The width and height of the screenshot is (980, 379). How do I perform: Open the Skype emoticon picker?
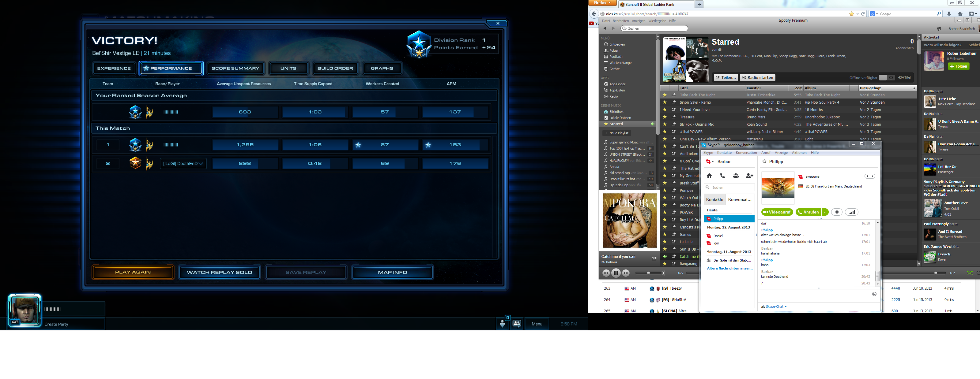click(874, 294)
